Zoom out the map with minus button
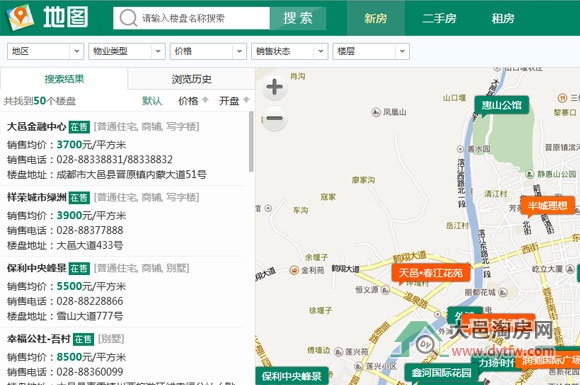This screenshot has height=385, width=580. click(274, 119)
